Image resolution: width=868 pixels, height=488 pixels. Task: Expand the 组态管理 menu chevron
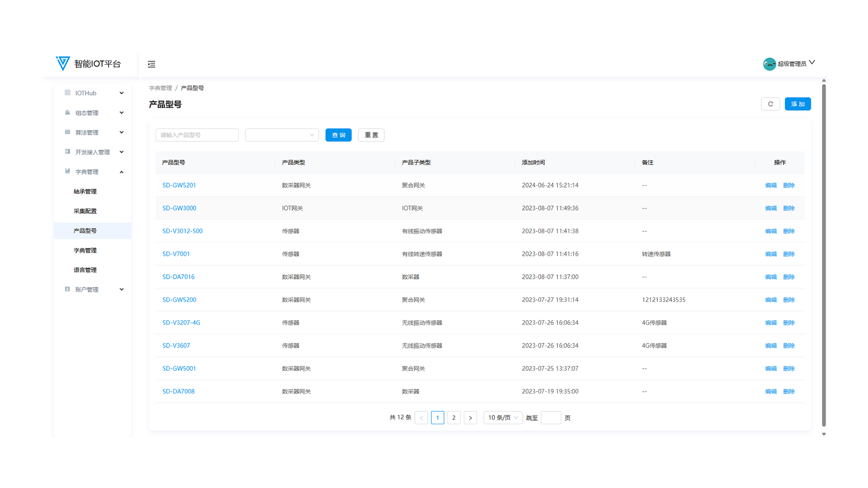[122, 113]
